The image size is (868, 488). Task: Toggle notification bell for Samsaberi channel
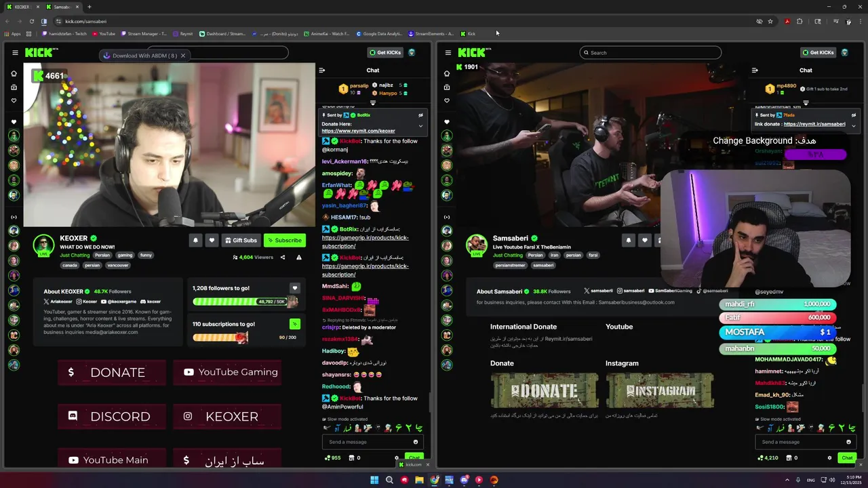628,240
